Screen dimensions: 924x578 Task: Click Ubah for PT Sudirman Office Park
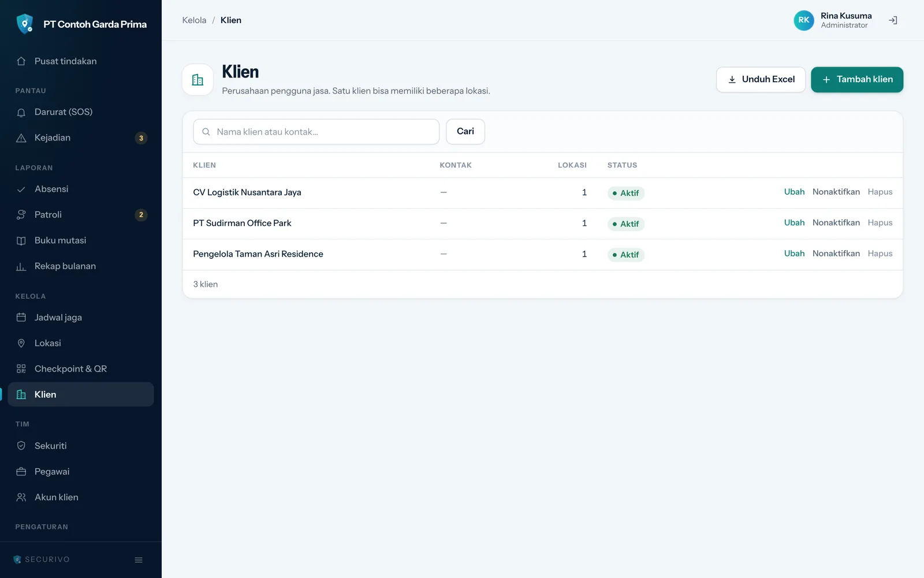[794, 223]
